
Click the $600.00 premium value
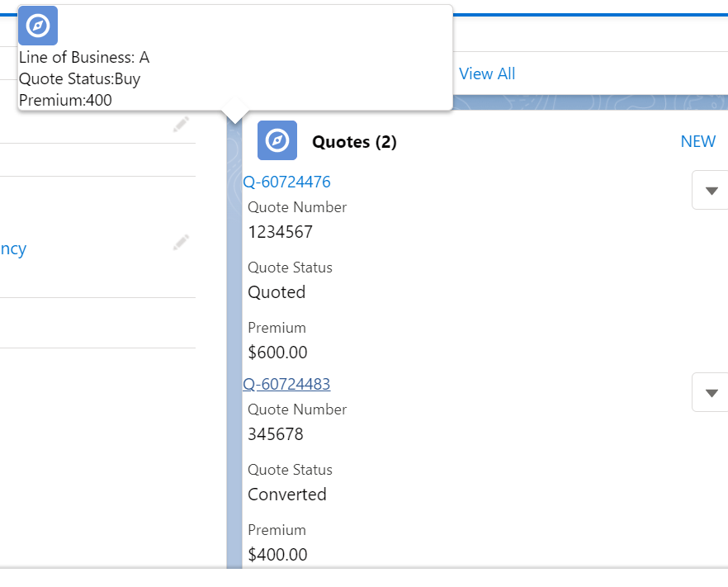click(277, 353)
